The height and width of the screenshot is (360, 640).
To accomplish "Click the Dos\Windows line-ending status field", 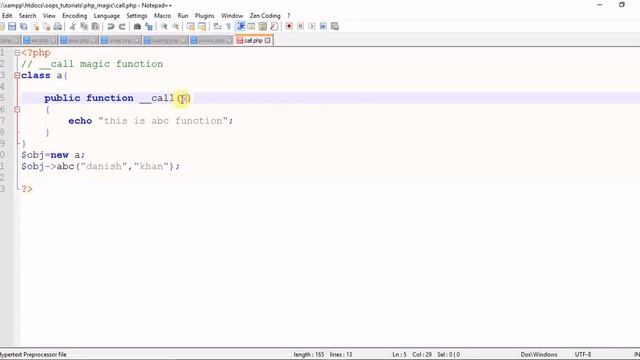I will [x=538, y=355].
